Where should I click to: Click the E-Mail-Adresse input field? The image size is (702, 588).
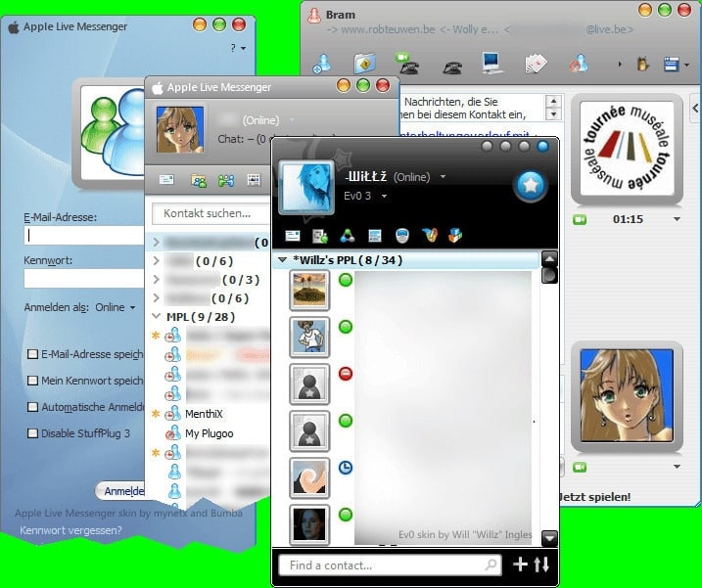point(84,236)
